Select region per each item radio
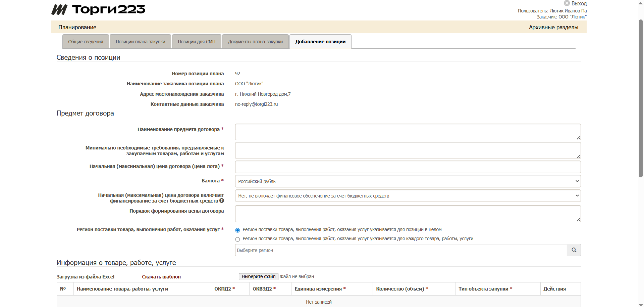The height and width of the screenshot is (307, 644). pyautogui.click(x=237, y=239)
